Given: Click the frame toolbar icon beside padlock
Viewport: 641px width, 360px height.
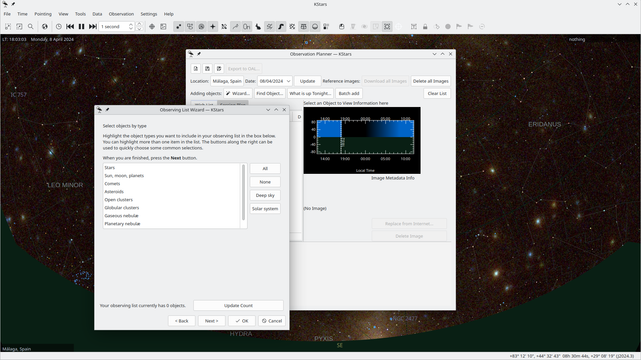Looking at the screenshot, I should pyautogui.click(x=414, y=27).
